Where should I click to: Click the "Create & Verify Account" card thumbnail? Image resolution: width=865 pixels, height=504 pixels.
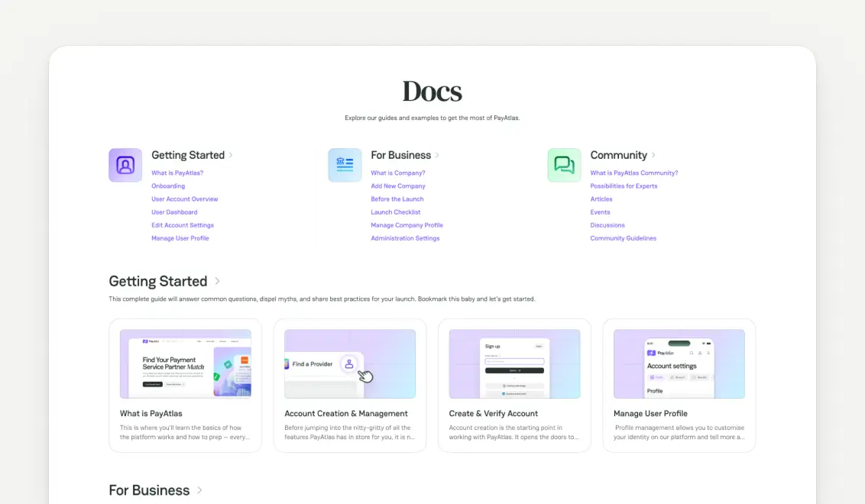[x=514, y=363]
